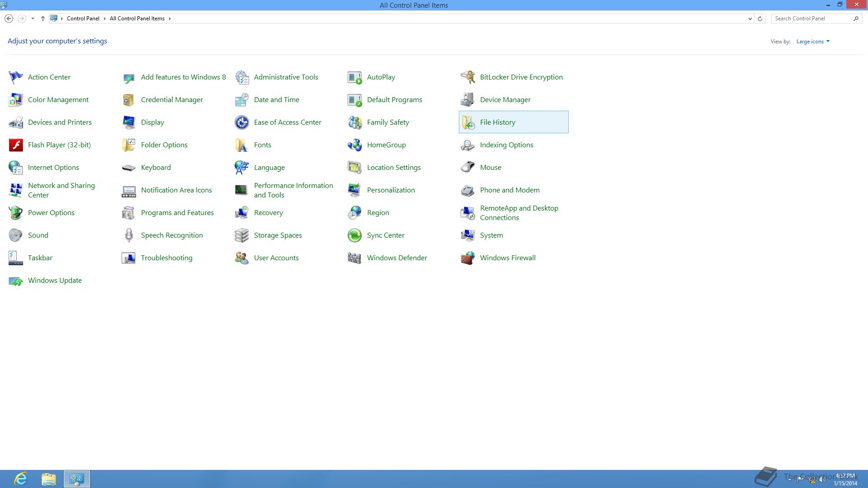Go up one level with Up arrow
868x488 pixels.
42,19
